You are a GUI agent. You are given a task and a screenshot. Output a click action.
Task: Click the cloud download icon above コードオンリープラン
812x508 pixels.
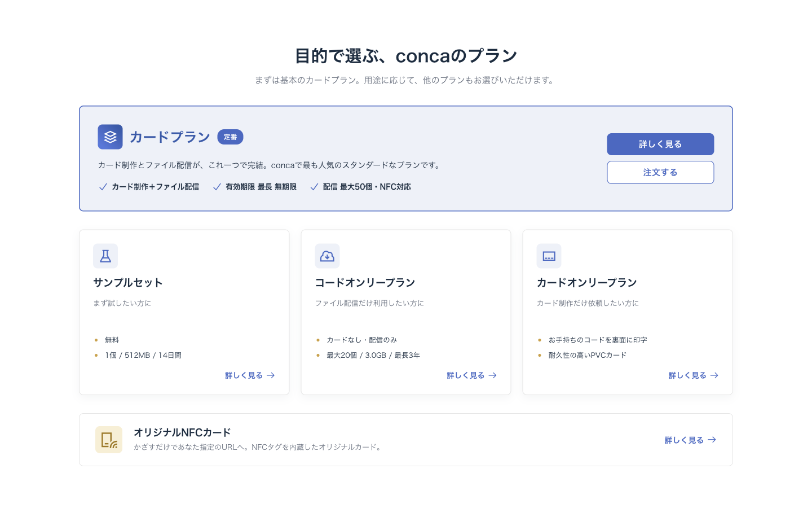(327, 256)
